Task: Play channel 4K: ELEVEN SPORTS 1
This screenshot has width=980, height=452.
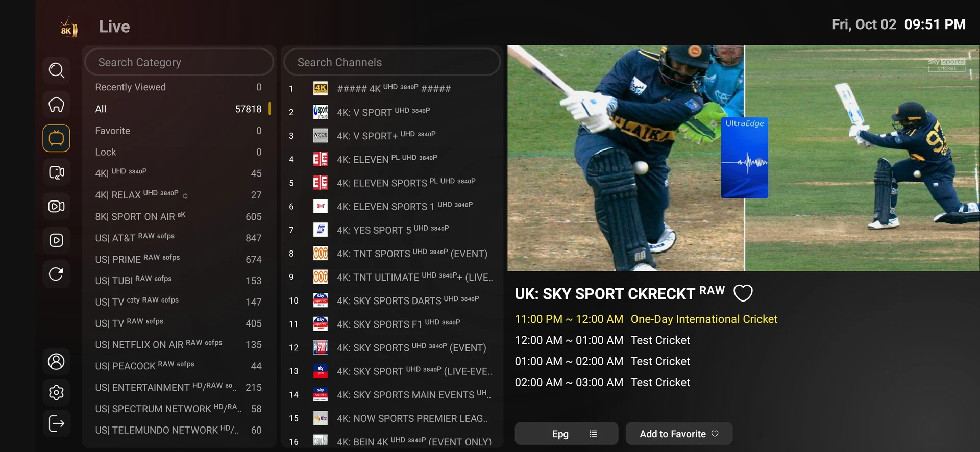Action: pyautogui.click(x=391, y=206)
